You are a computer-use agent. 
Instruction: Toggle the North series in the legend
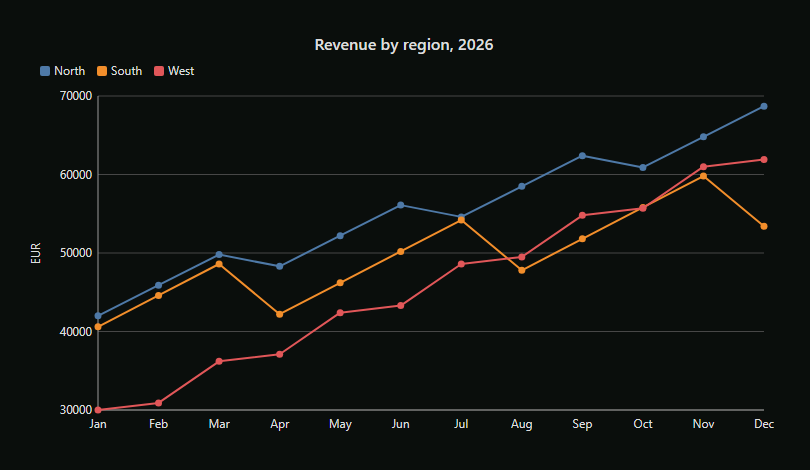[x=63, y=71]
